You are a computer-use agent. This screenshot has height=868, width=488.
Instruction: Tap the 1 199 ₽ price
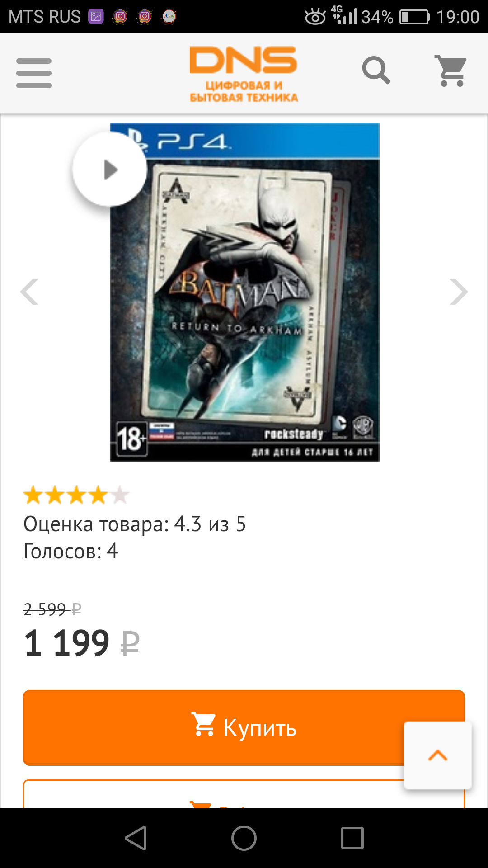[82, 643]
